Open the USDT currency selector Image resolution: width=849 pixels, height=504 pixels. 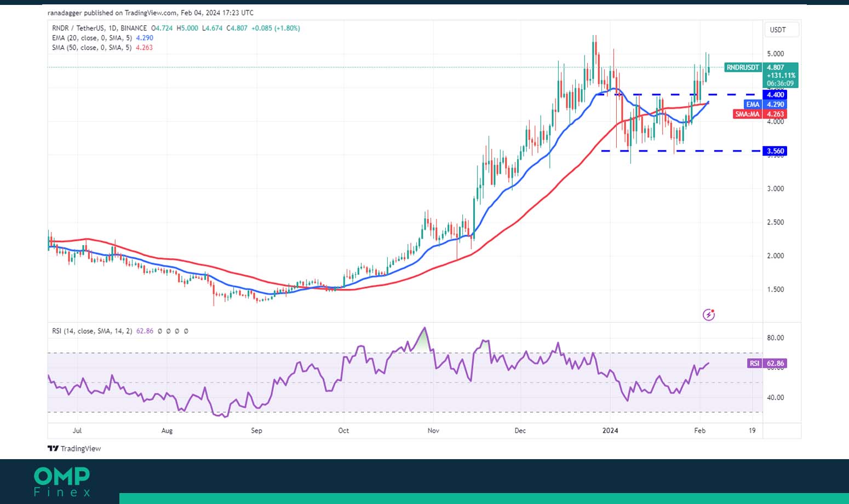[x=781, y=30]
